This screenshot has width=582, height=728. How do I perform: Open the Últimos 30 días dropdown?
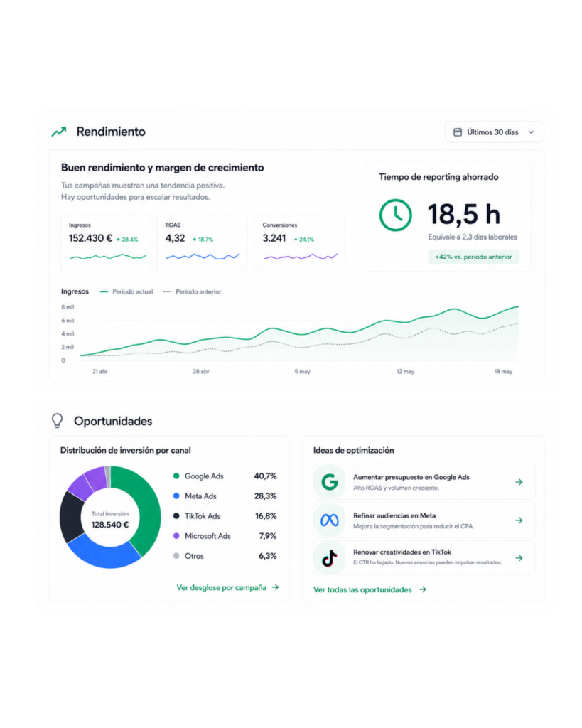coord(495,132)
